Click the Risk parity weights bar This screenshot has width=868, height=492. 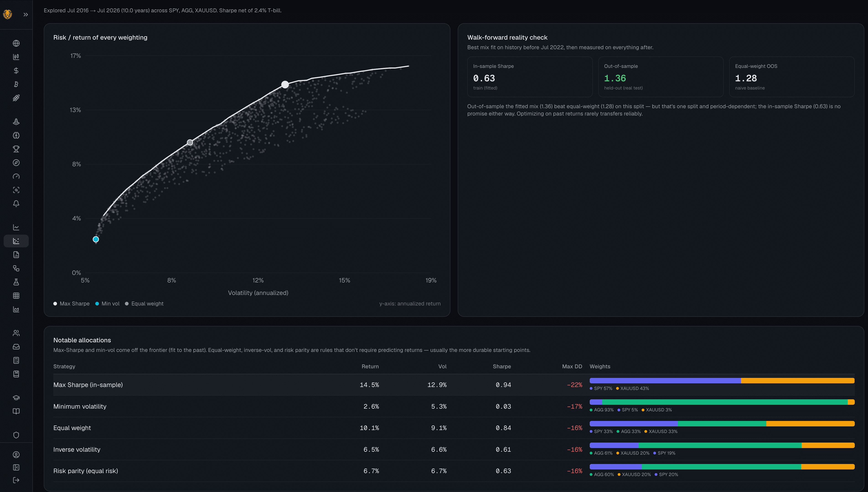point(722,467)
